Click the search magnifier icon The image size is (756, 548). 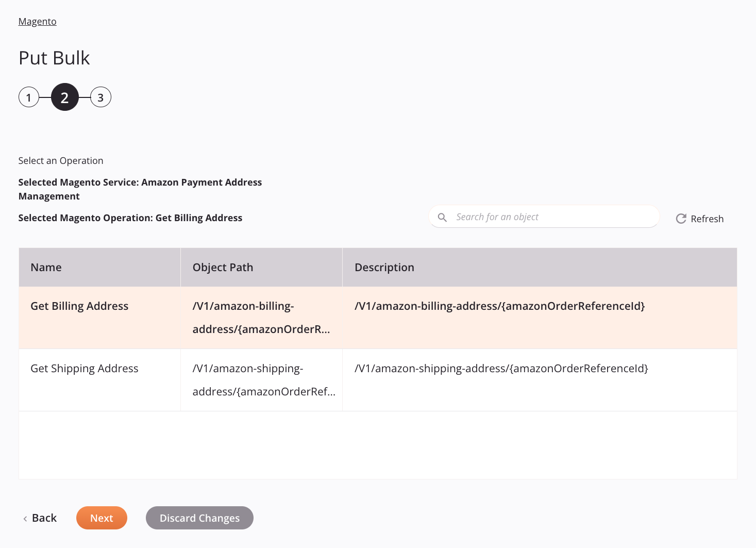point(442,217)
